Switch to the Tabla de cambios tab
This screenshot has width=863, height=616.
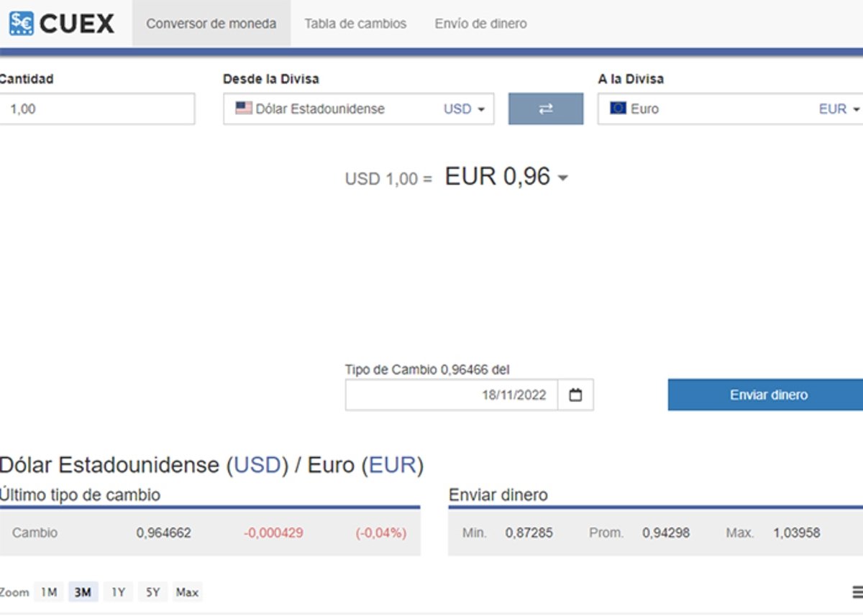click(355, 24)
